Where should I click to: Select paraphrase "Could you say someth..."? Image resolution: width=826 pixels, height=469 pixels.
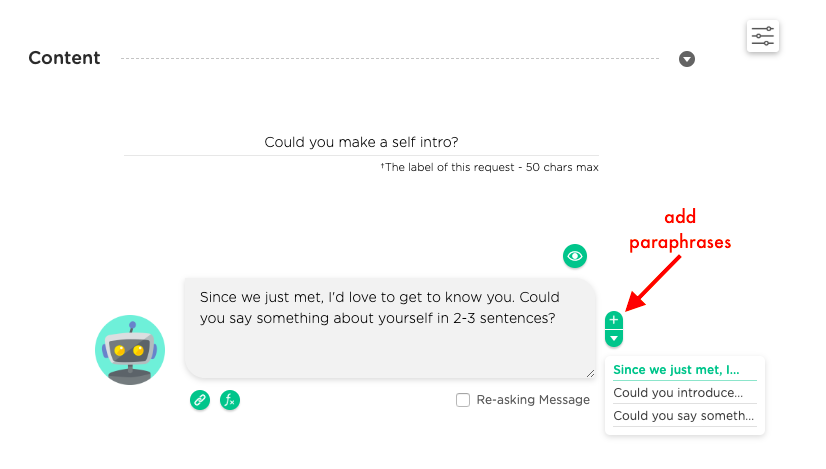point(684,416)
